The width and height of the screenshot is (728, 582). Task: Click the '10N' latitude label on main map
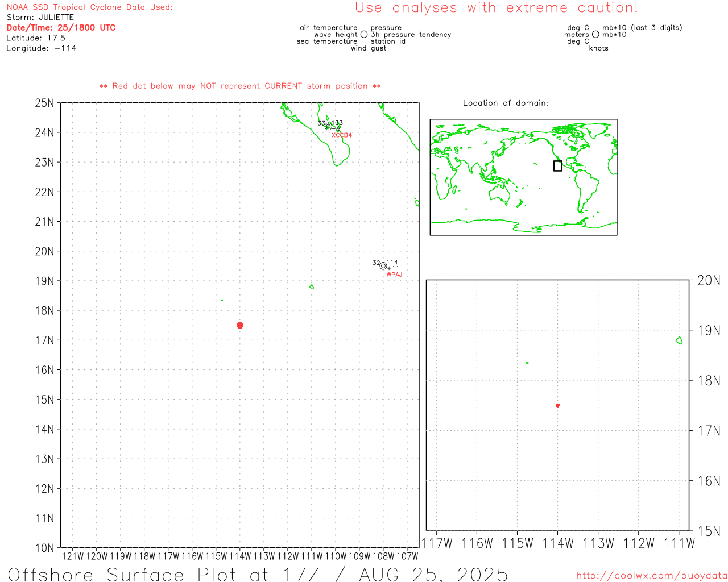44,548
